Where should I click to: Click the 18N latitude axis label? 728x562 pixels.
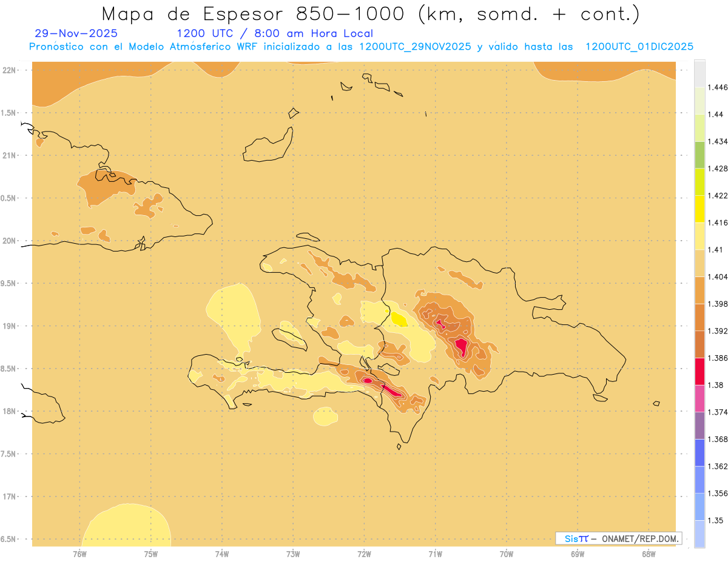click(x=9, y=411)
